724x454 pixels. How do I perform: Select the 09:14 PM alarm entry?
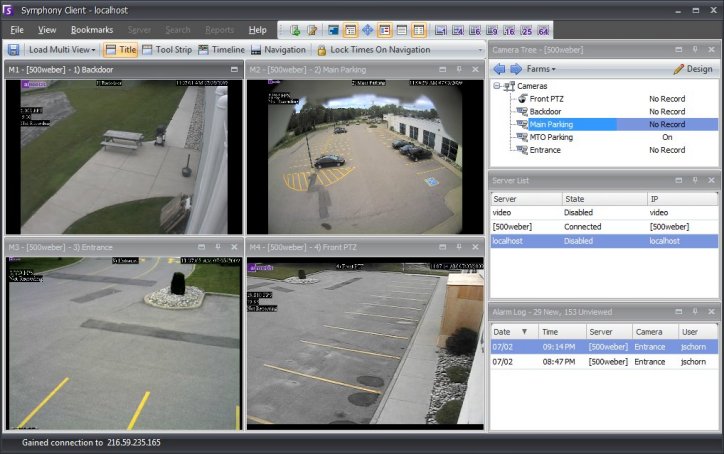pyautogui.click(x=604, y=347)
